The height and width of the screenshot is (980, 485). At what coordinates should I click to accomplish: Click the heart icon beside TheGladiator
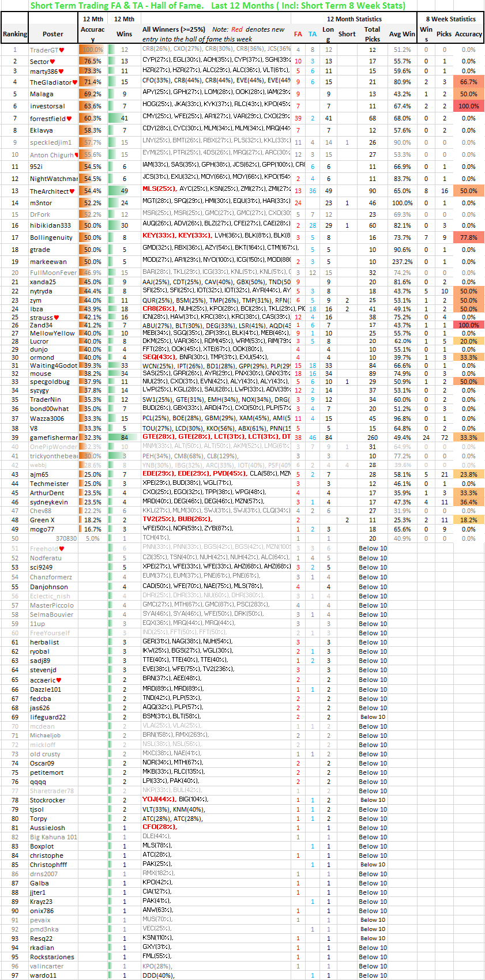click(x=75, y=82)
